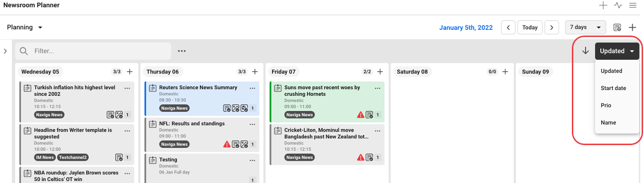This screenshot has height=183, width=644.
Task: Click the three-dot menu beside Filter
Action: click(x=182, y=51)
